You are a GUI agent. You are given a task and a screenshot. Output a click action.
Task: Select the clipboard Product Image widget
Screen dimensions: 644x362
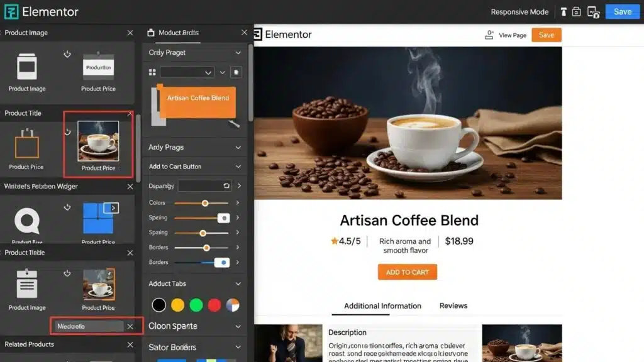tap(27, 289)
